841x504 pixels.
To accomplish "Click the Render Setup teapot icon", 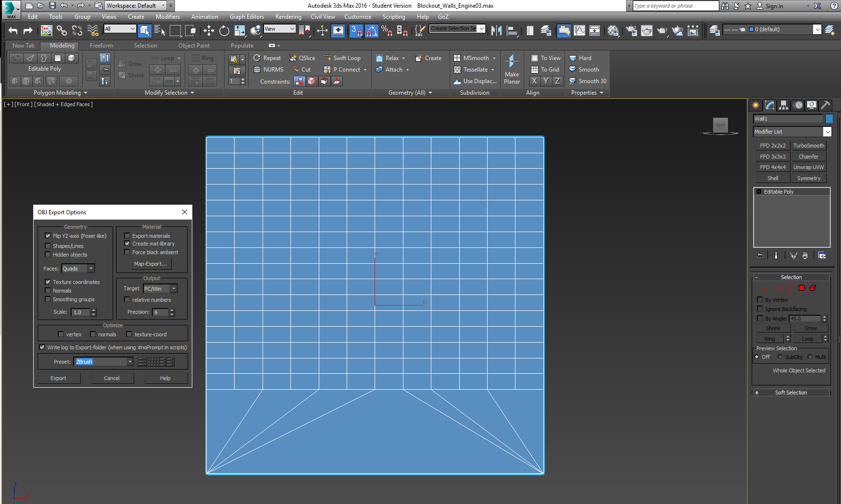I will 631,31.
